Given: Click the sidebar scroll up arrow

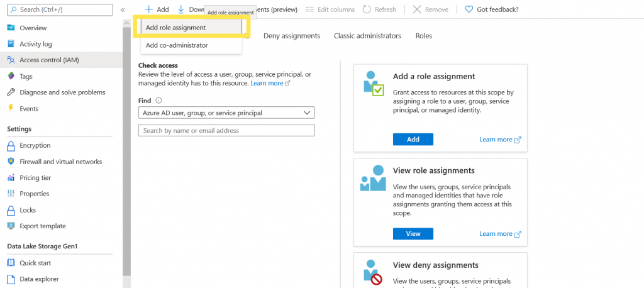Looking at the screenshot, I should 126,24.
